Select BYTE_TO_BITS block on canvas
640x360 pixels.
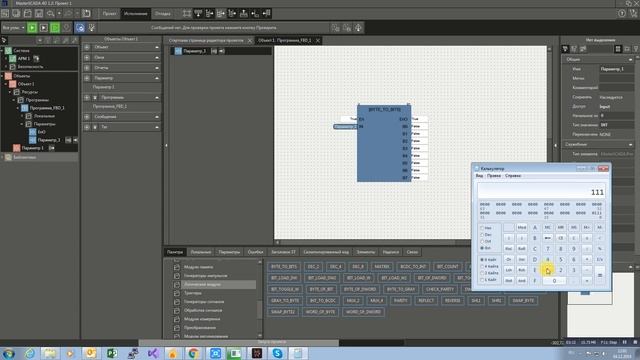pos(384,143)
